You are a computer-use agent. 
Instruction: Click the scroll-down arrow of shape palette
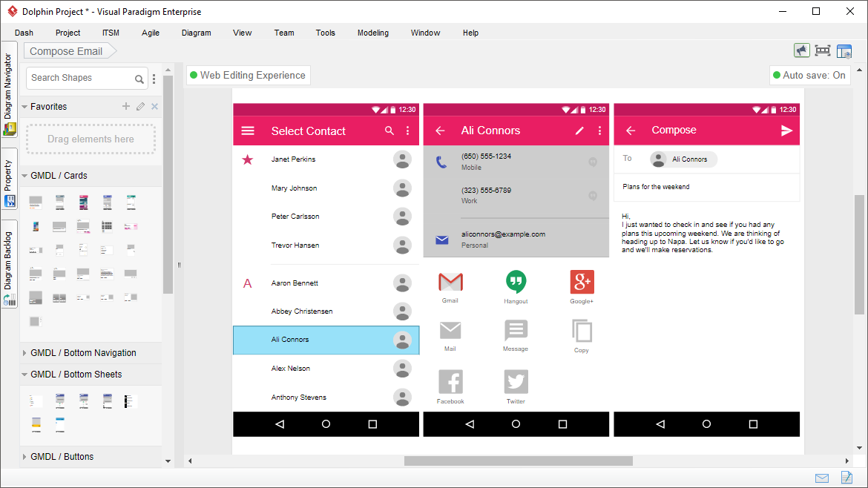[x=168, y=461]
